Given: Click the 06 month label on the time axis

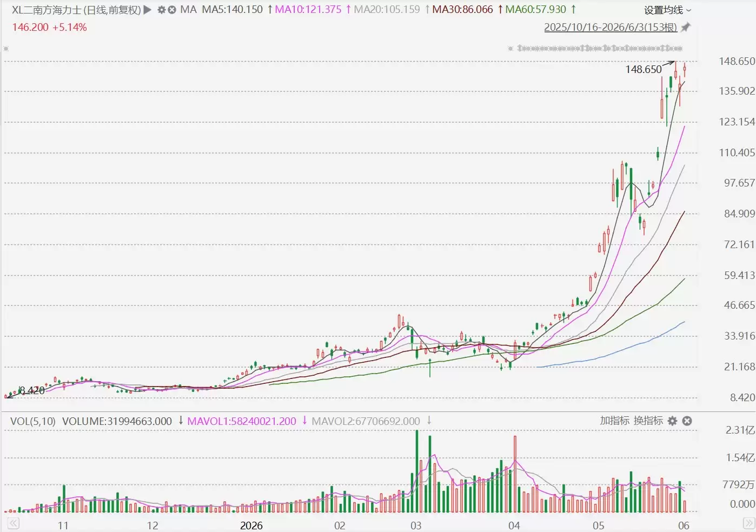Looking at the screenshot, I should coord(684,525).
